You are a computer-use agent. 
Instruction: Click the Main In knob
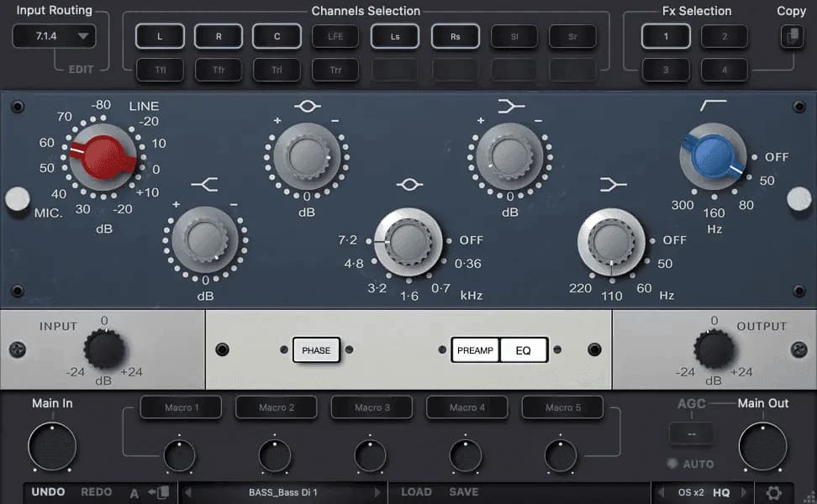pyautogui.click(x=52, y=446)
